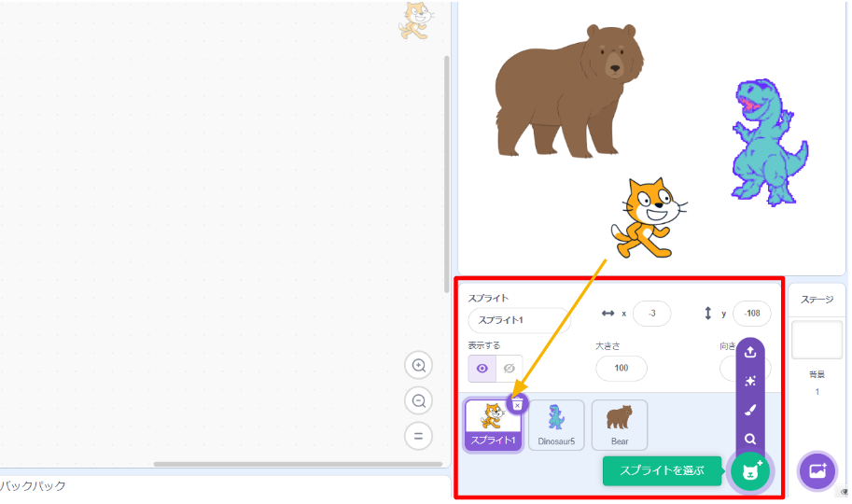Click the dinosaur on the stage
The height and width of the screenshot is (504, 852).
coord(768,143)
